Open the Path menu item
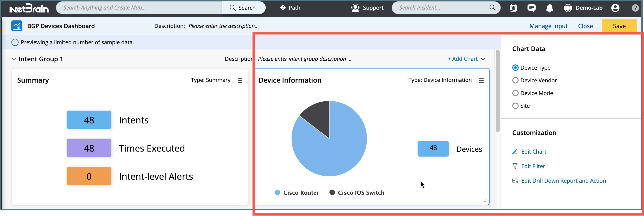This screenshot has width=644, height=216. click(x=290, y=8)
